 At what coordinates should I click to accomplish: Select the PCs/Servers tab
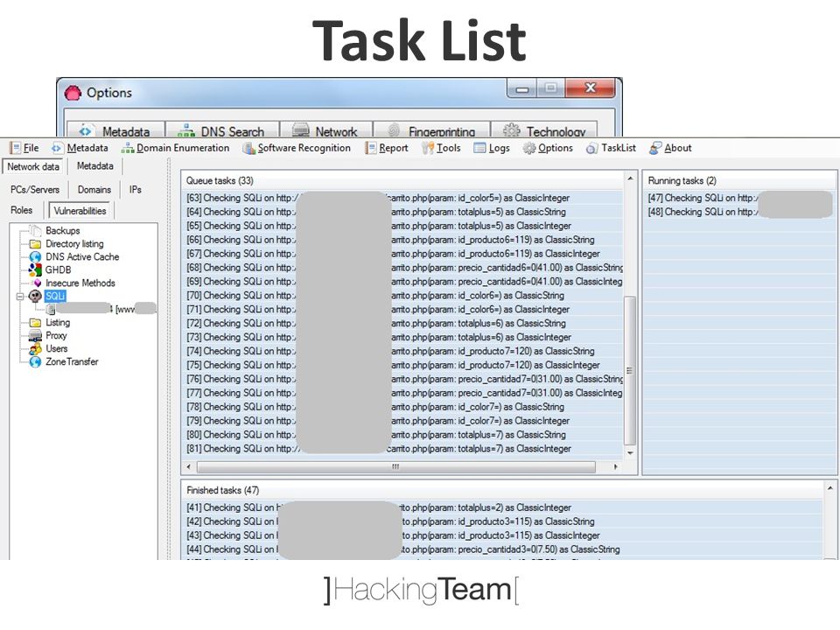35,190
